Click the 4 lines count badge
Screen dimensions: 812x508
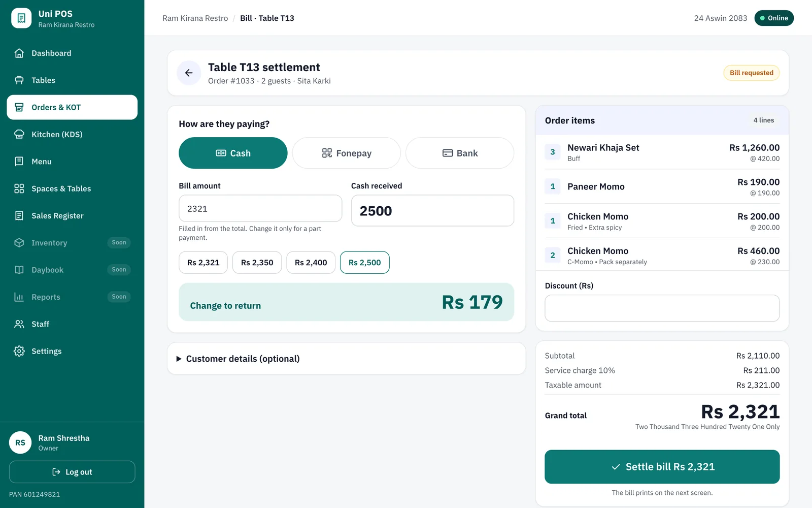click(x=764, y=120)
